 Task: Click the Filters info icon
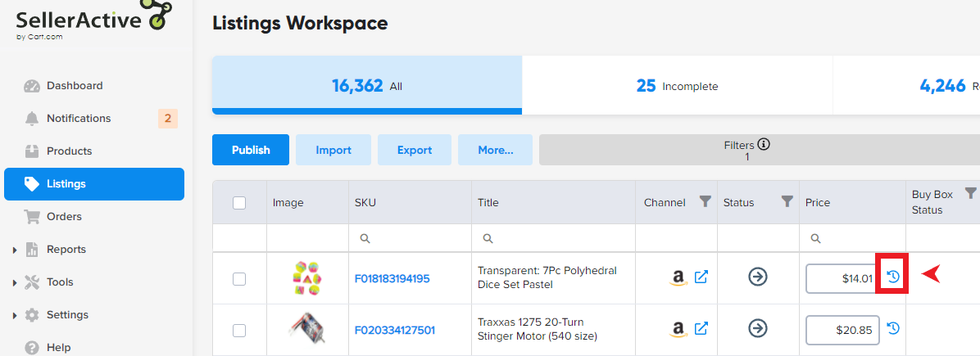pyautogui.click(x=764, y=145)
